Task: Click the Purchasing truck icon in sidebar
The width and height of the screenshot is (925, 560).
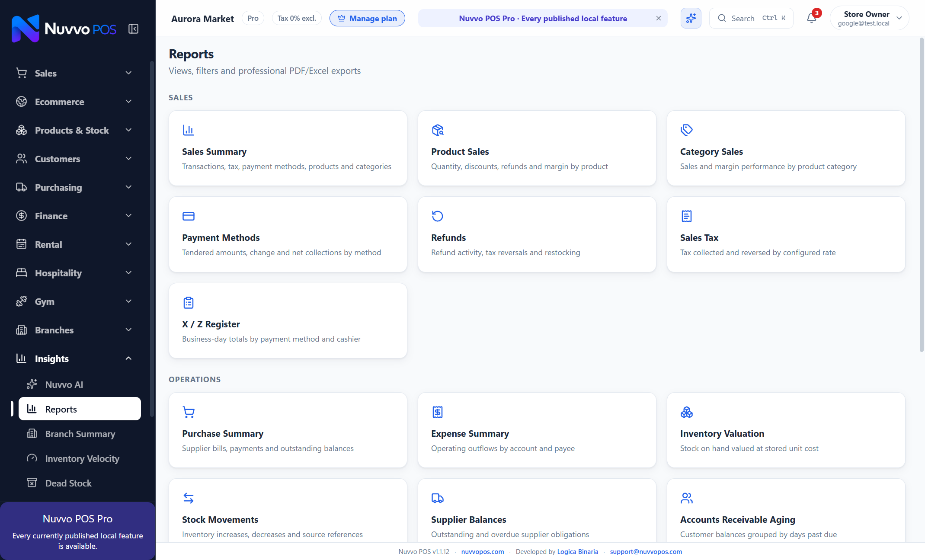Action: point(21,187)
